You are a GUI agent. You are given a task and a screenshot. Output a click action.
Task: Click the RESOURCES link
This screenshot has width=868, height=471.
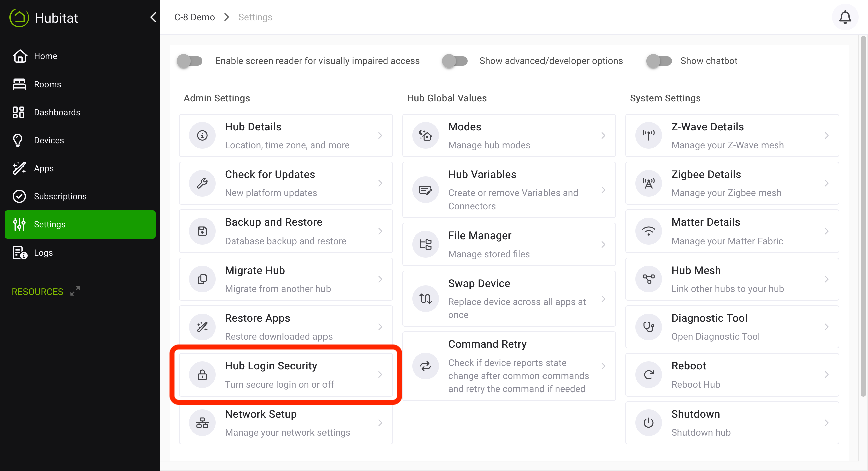pos(37,292)
